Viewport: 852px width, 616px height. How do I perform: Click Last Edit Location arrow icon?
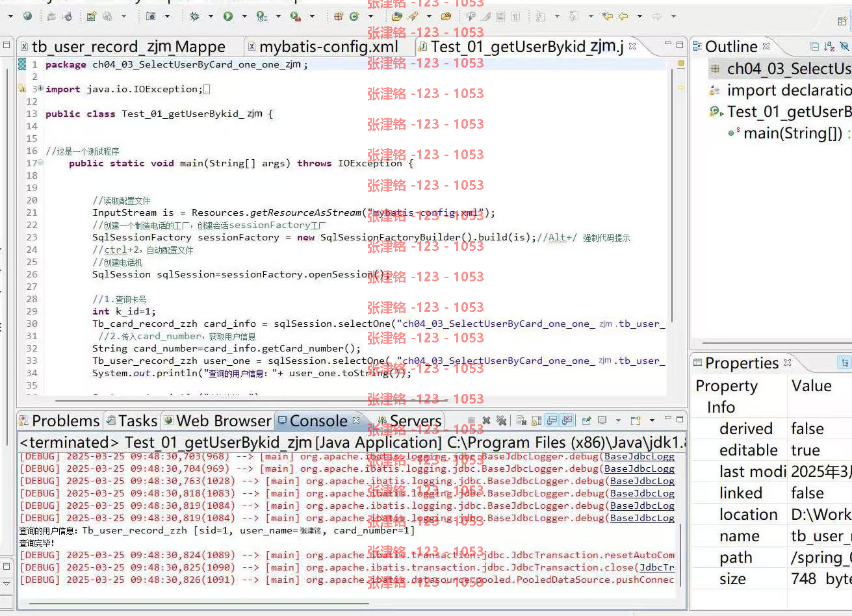607,16
